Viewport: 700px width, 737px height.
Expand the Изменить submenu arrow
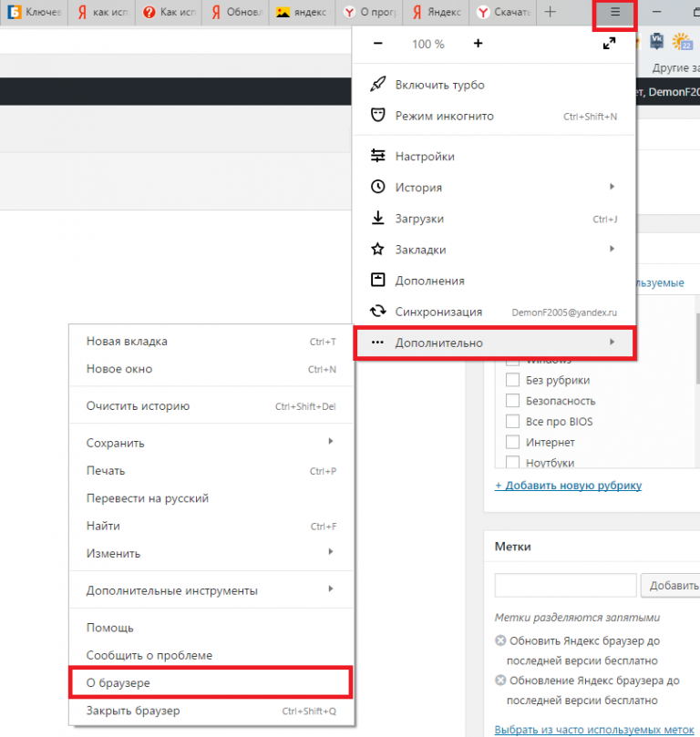point(331,552)
